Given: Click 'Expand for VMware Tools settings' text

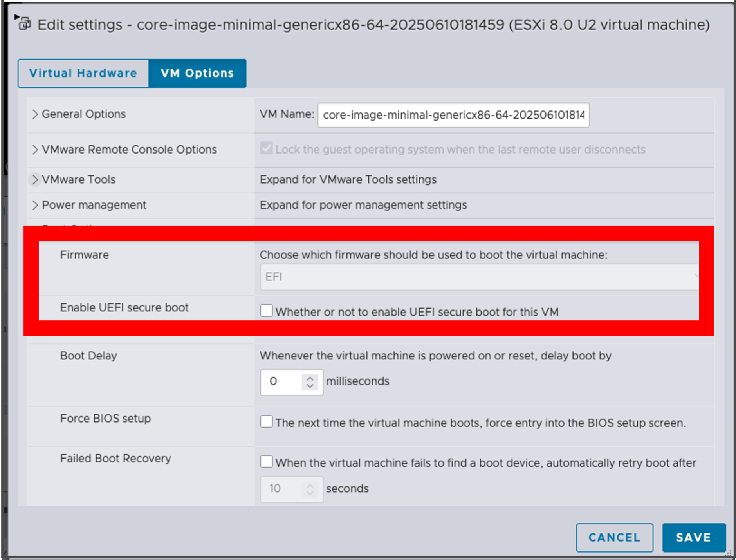Looking at the screenshot, I should pos(348,179).
